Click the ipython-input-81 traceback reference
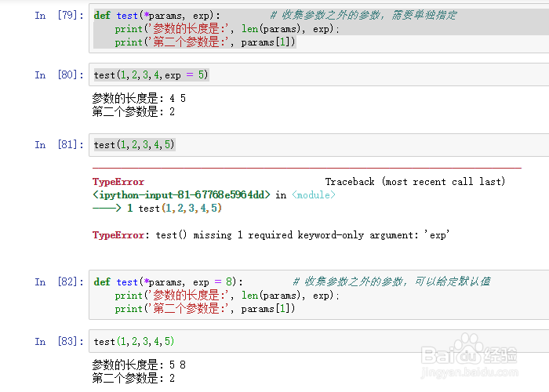This screenshot has height=392, width=549. (x=181, y=195)
